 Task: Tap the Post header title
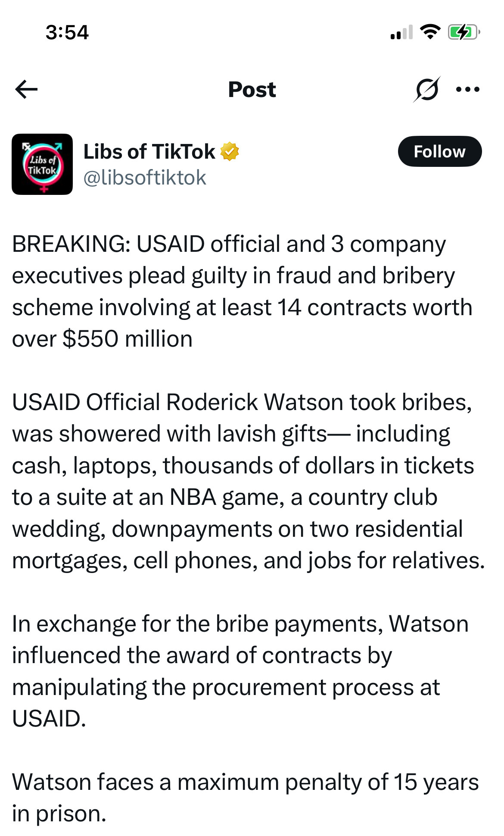point(252,90)
